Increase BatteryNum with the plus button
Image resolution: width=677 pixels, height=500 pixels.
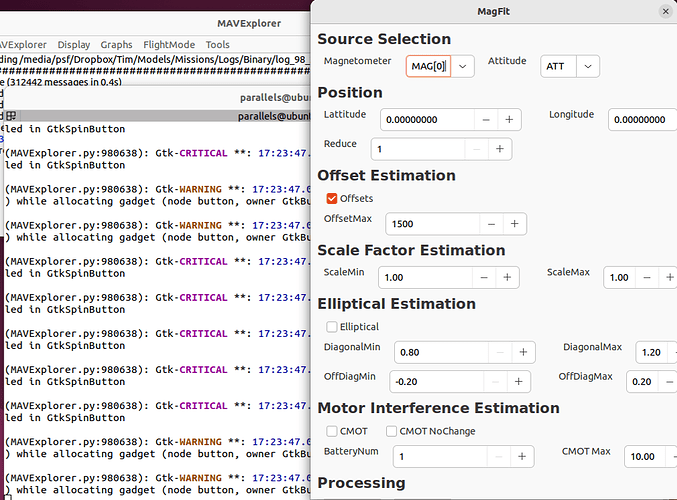click(x=522, y=456)
